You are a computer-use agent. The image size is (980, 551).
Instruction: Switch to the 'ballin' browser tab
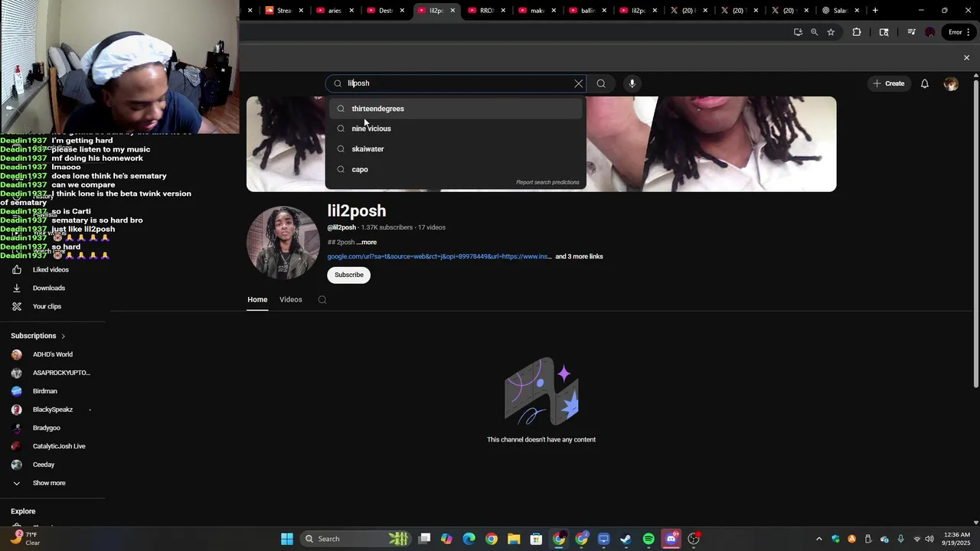[587, 11]
